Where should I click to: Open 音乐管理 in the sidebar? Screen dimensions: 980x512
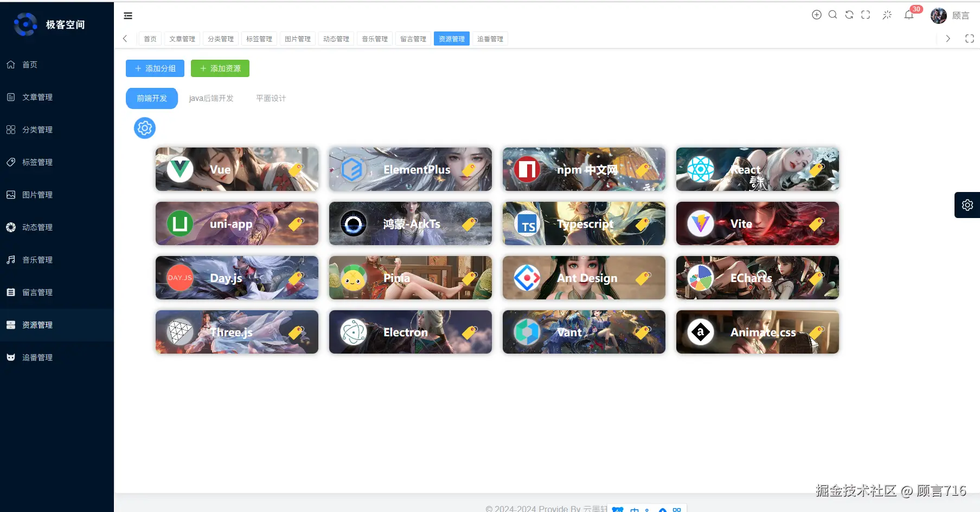point(57,260)
